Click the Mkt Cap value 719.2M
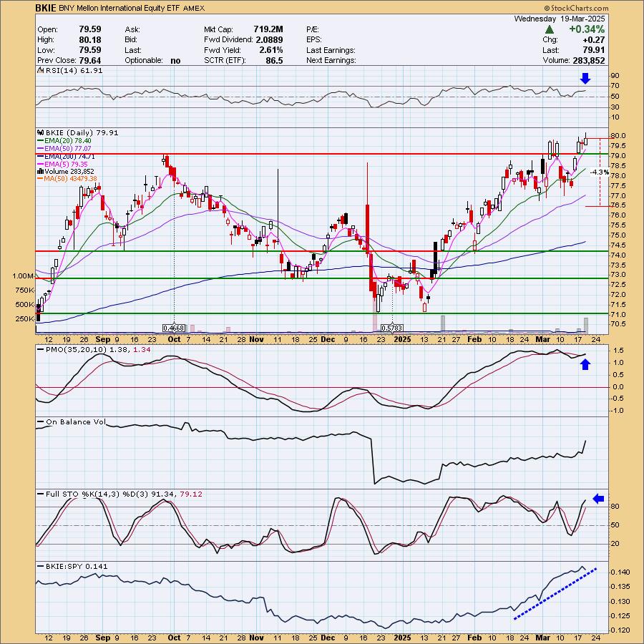Image resolution: width=644 pixels, height=644 pixels. (268, 29)
